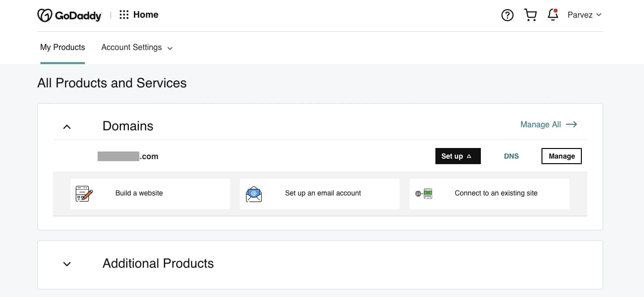Image resolution: width=644 pixels, height=297 pixels.
Task: View the shopping cart
Action: point(530,15)
